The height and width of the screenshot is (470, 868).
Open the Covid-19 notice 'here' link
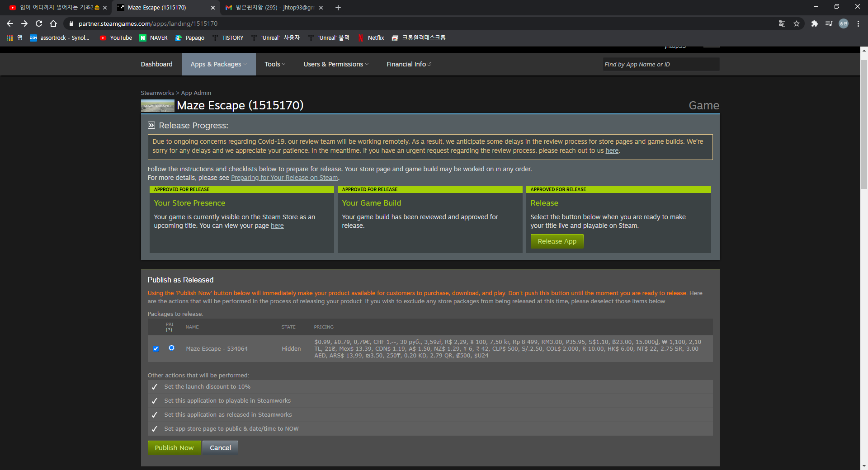click(x=612, y=150)
